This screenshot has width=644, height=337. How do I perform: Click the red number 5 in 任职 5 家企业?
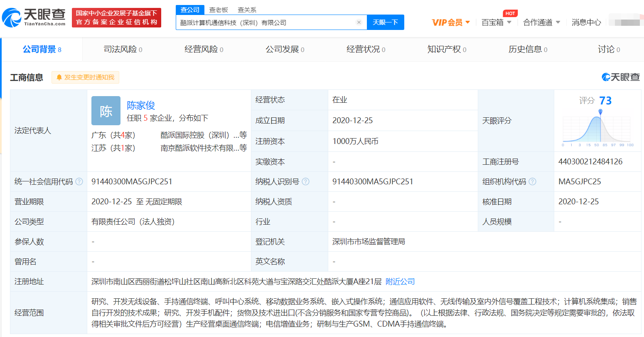(146, 118)
